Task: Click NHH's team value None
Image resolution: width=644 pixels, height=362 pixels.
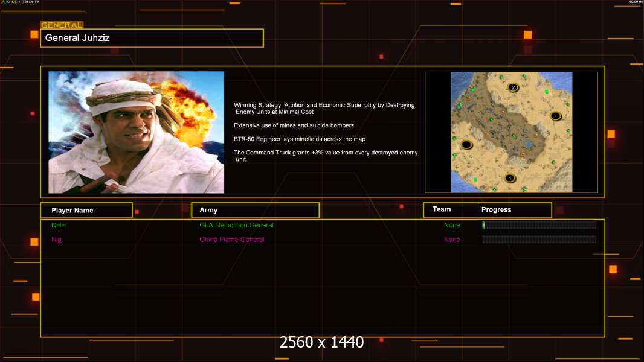Action: [452, 225]
